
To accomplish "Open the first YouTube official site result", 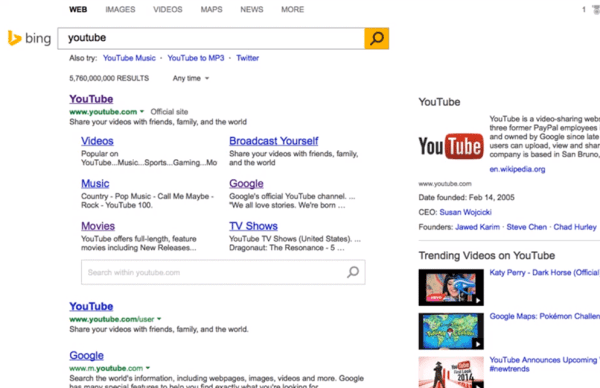I will click(x=91, y=99).
